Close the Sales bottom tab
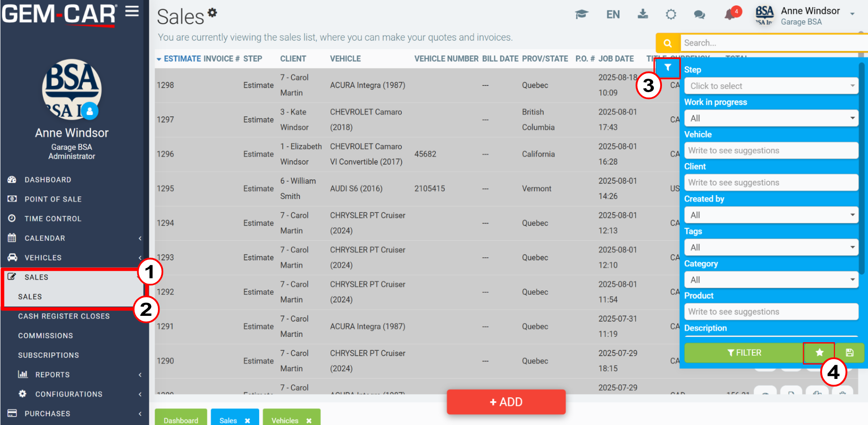The height and width of the screenshot is (425, 868). coord(247,421)
